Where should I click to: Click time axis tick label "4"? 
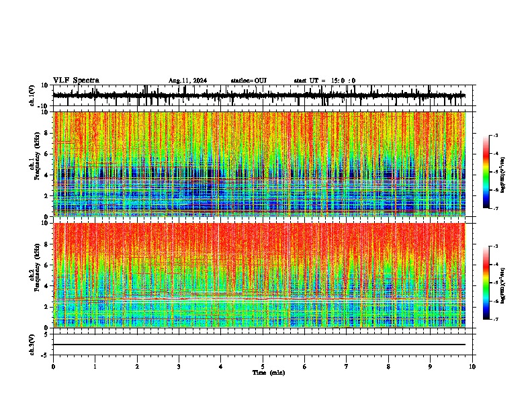click(x=220, y=367)
